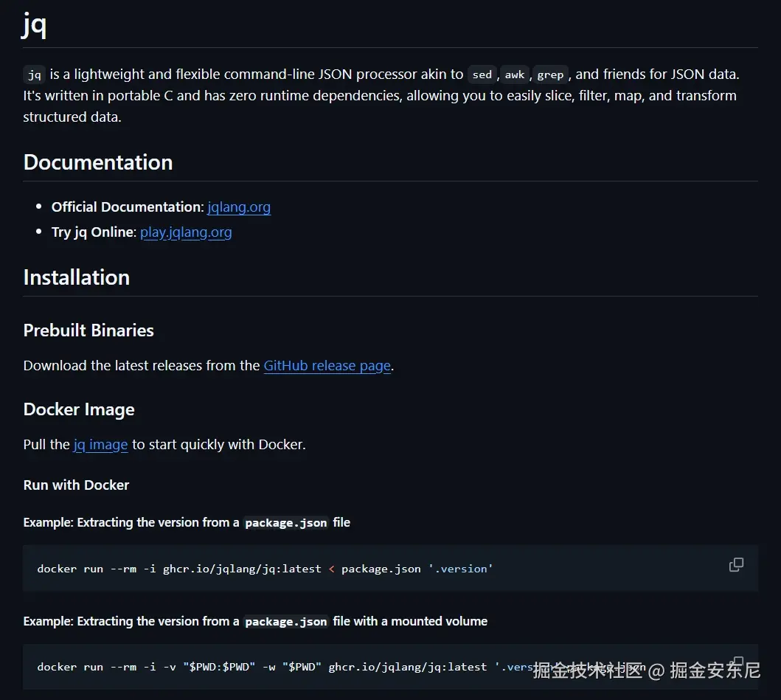This screenshot has height=700, width=781.
Task: Click the Prebuilt Binaries heading
Action: click(x=88, y=330)
